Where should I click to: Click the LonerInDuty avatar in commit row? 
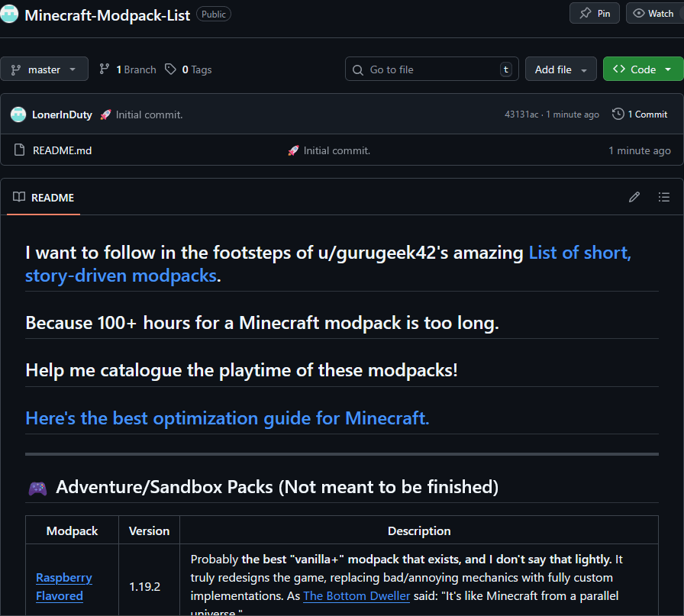(x=18, y=114)
